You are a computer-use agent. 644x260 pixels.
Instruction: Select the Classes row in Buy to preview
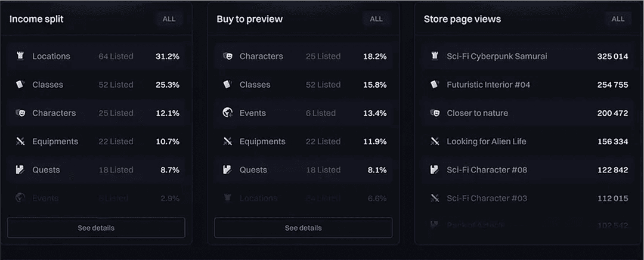[x=303, y=85]
